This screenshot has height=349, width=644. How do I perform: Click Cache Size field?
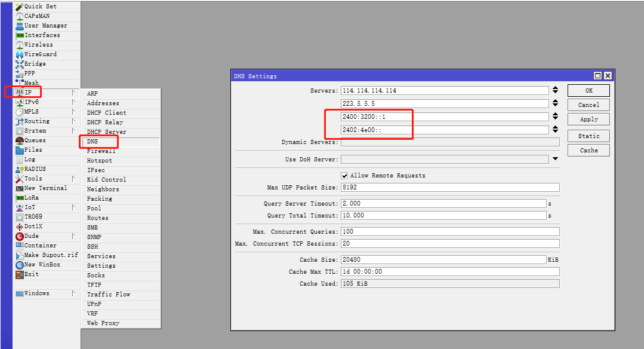tap(443, 260)
